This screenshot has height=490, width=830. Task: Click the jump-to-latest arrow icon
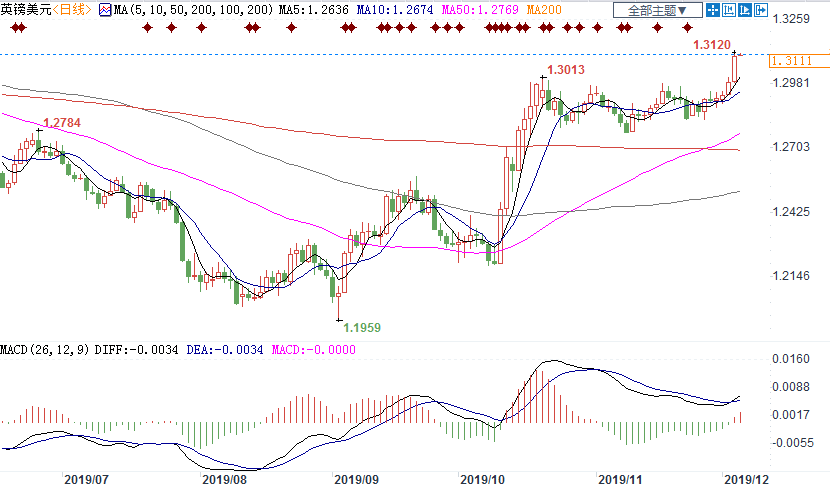click(761, 10)
